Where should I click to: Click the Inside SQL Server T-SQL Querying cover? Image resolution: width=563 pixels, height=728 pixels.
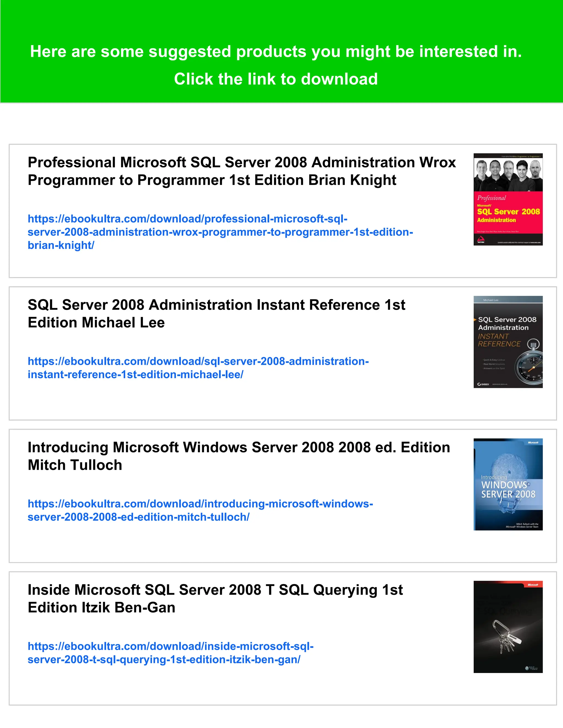tap(508, 627)
